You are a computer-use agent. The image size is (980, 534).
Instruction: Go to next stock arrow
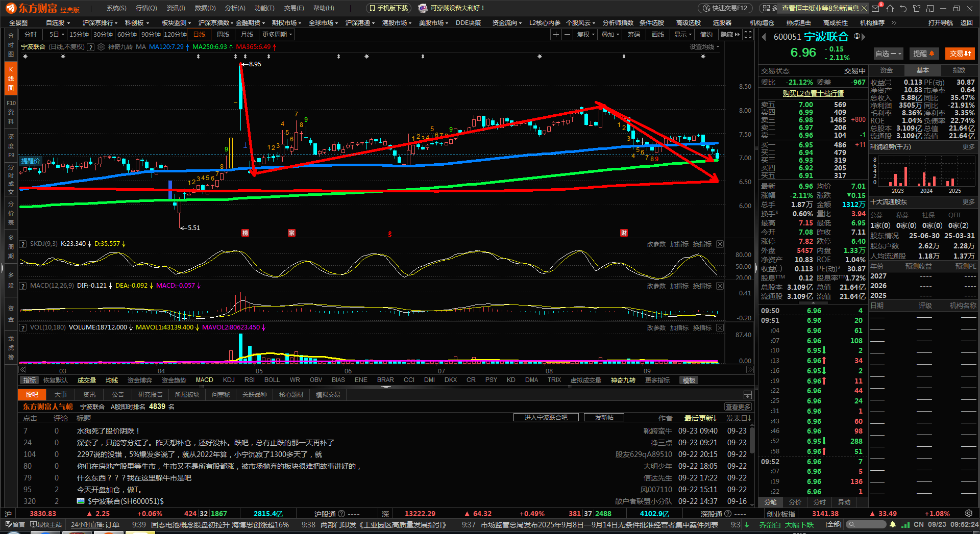pos(864,37)
